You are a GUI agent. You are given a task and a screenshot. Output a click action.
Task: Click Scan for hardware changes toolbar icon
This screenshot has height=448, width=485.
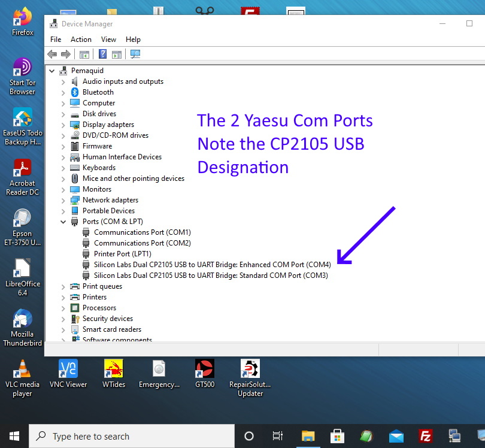[135, 55]
